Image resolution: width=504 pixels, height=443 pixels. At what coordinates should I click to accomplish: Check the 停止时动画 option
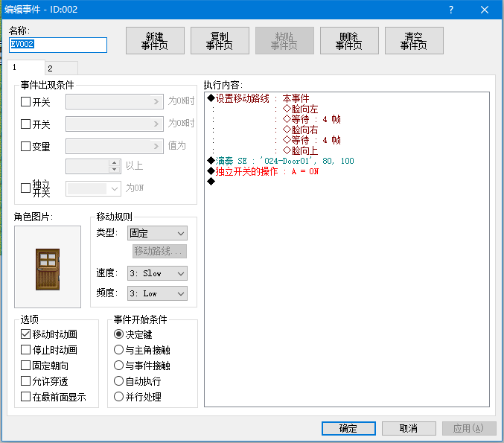pyautogui.click(x=25, y=350)
